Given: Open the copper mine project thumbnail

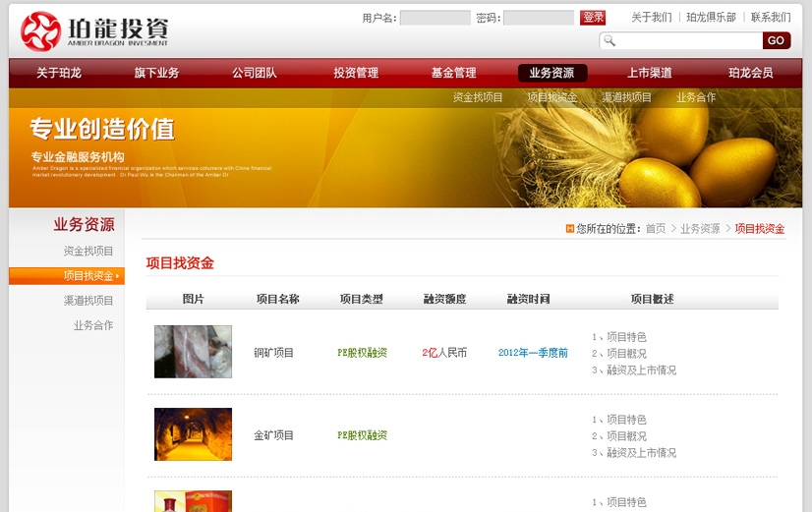Looking at the screenshot, I should tap(193, 352).
